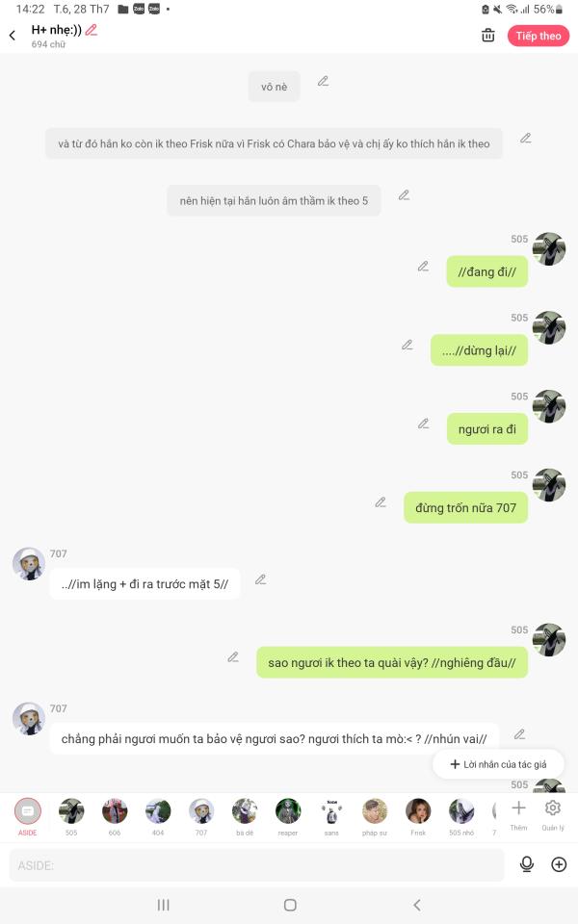Add a new character with Thêm
This screenshot has width=578, height=924.
[x=518, y=814]
